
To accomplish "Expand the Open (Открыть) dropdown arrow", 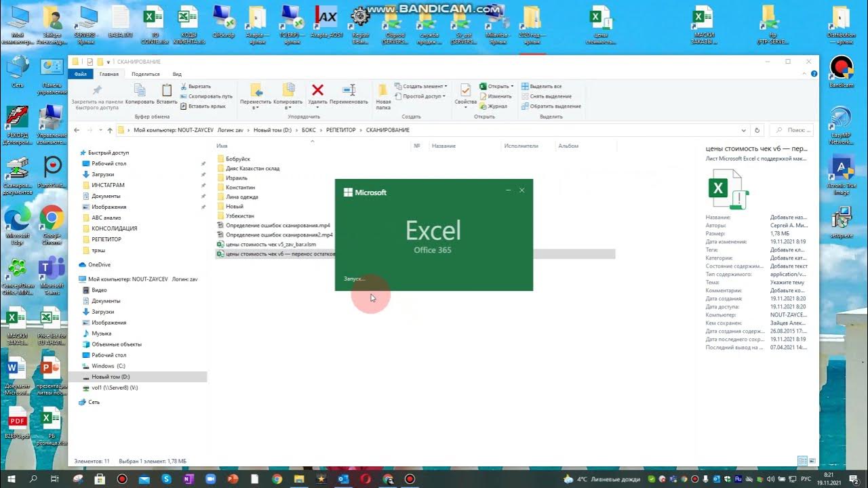I will click(x=512, y=86).
